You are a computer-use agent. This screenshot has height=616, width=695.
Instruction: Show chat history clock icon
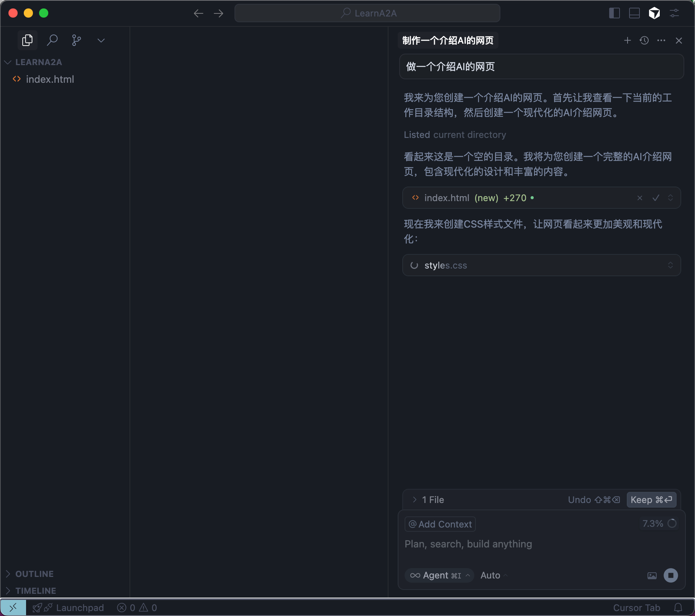(x=644, y=41)
